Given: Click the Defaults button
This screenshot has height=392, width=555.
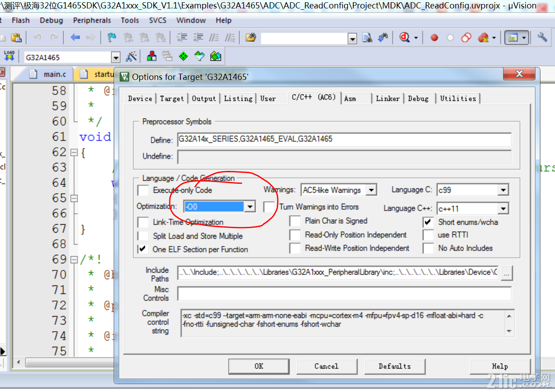Looking at the screenshot, I should pyautogui.click(x=395, y=366).
